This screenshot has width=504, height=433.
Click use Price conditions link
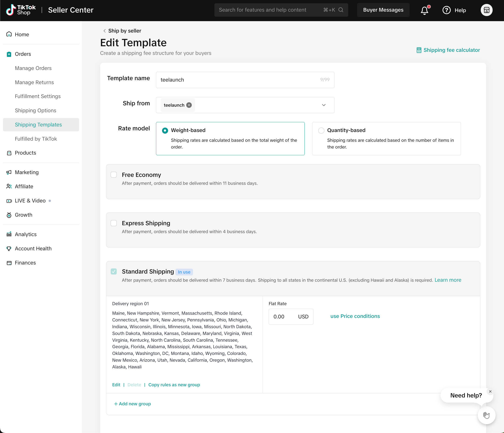pyautogui.click(x=355, y=316)
